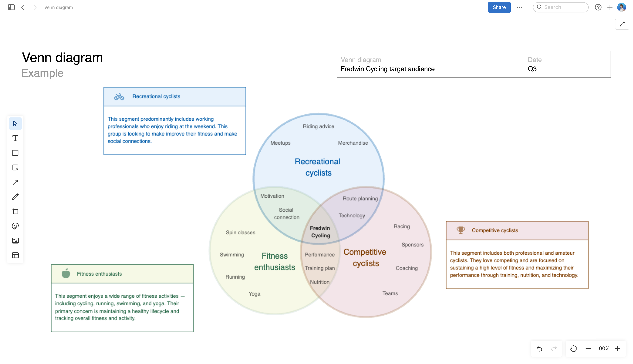Image resolution: width=633 pixels, height=364 pixels.
Task: Insert an image with picture tool
Action: point(15,241)
